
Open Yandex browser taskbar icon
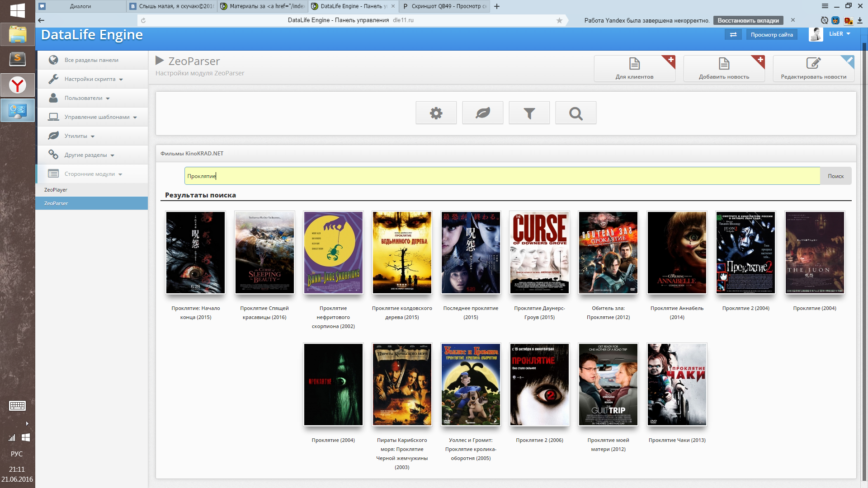pyautogui.click(x=17, y=85)
